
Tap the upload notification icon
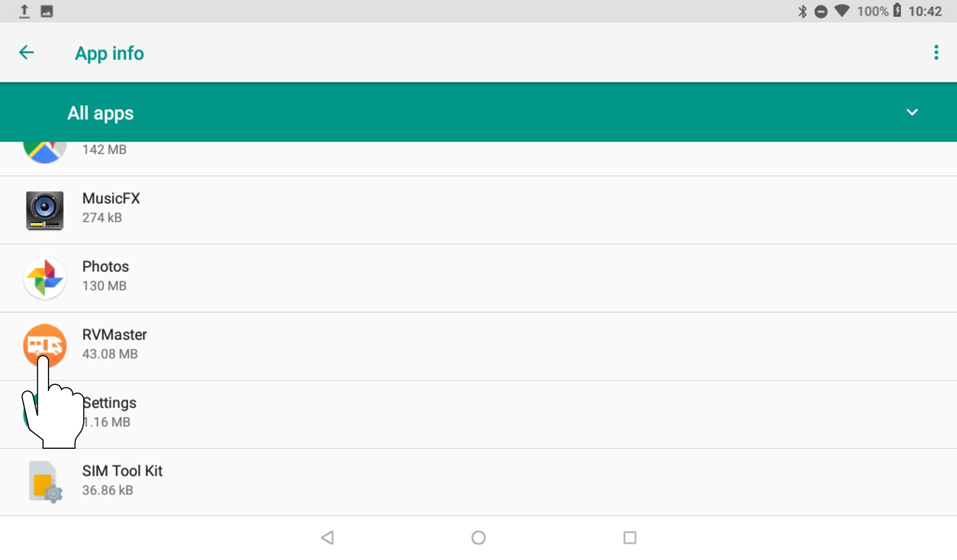[x=25, y=11]
